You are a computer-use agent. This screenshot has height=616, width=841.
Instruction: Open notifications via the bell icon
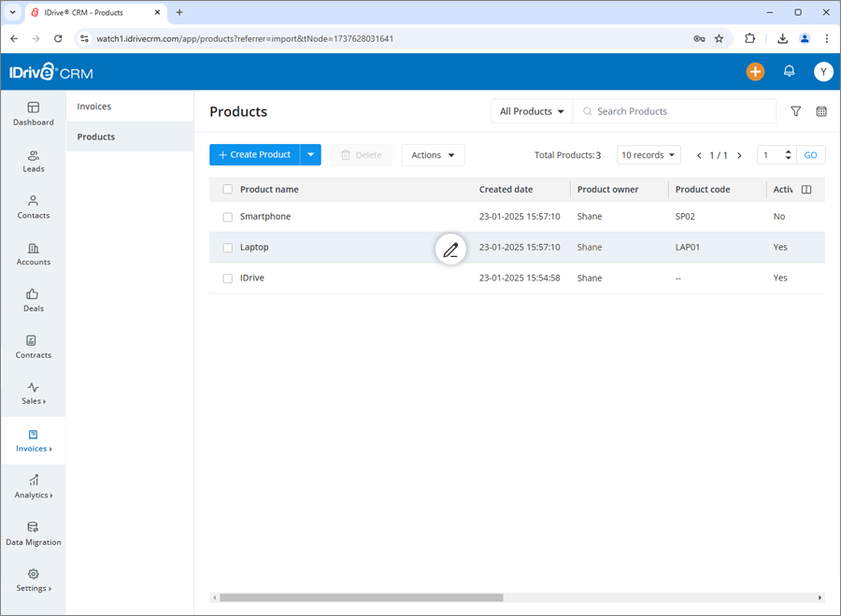(789, 71)
